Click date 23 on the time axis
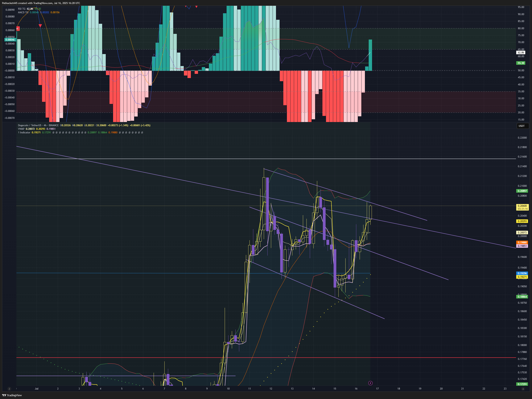The image size is (532, 399). pos(505,389)
